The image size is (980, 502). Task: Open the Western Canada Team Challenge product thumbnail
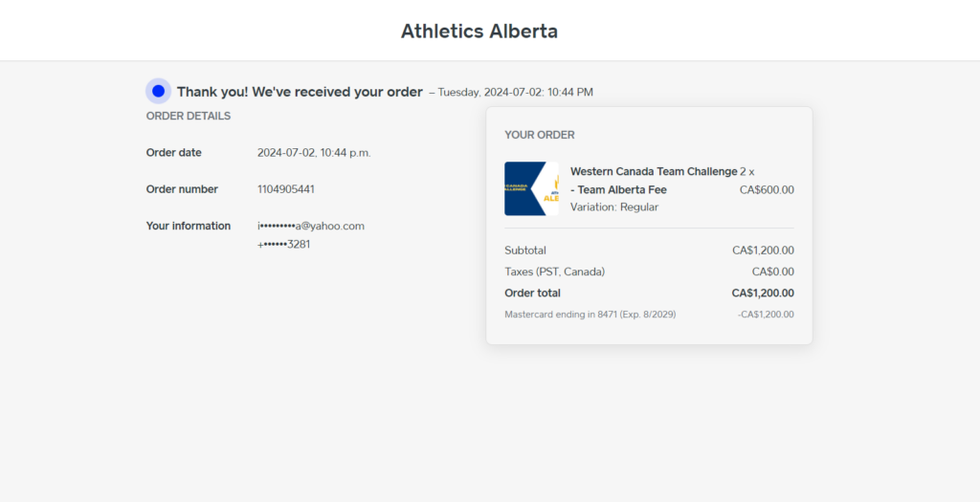point(531,188)
